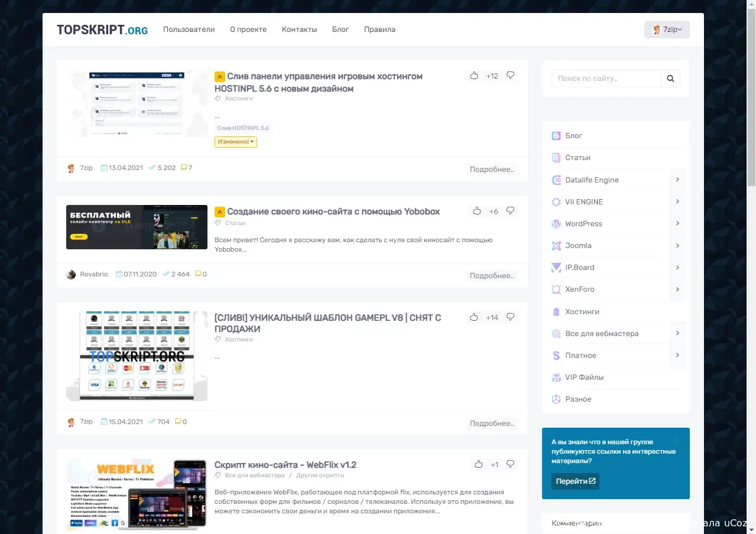This screenshot has height=534, width=756.
Task: Dislike the WebFlix v1.2 script post
Action: tap(511, 464)
